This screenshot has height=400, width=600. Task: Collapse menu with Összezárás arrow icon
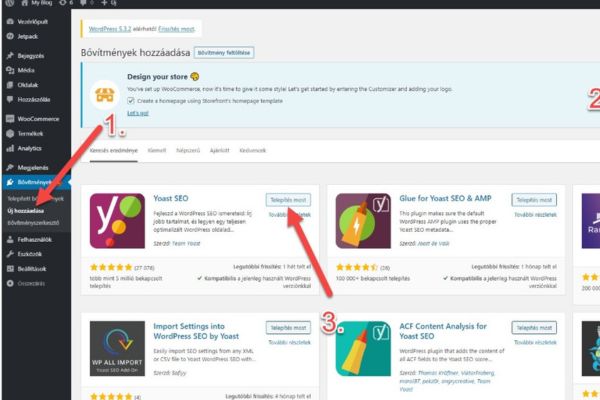[x=10, y=283]
